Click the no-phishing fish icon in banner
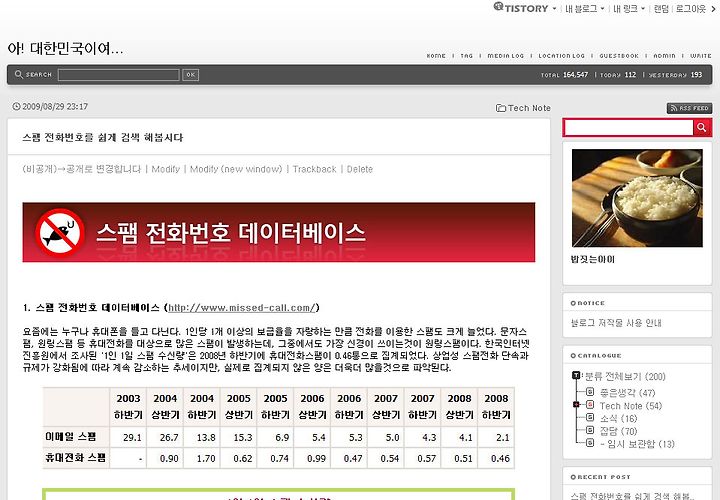The image size is (720, 500). point(60,232)
